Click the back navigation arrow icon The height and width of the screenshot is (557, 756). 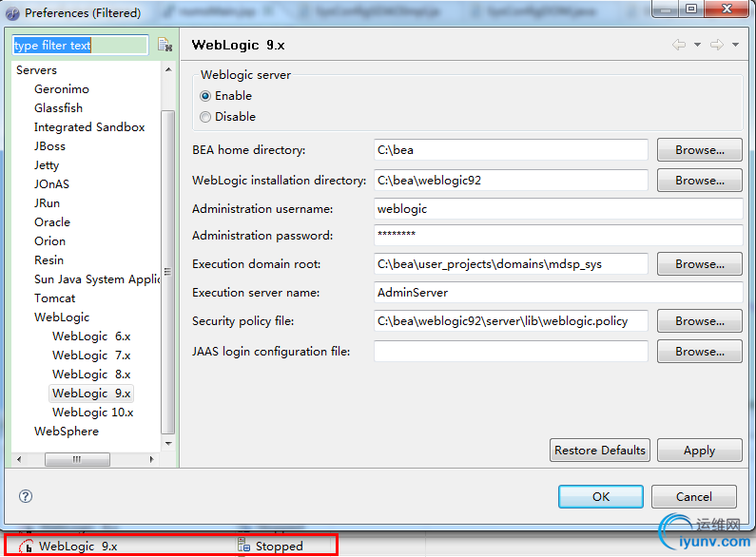[x=679, y=45]
